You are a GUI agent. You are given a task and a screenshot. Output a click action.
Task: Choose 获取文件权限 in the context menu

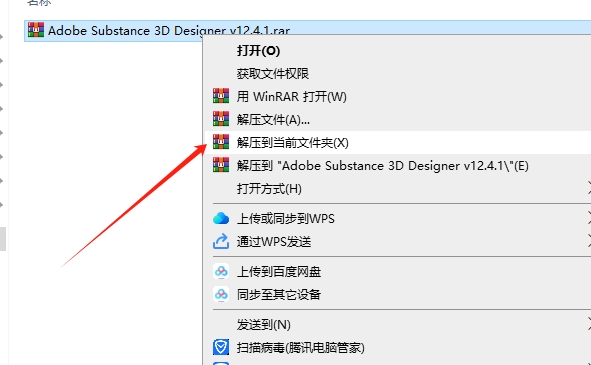click(x=273, y=74)
